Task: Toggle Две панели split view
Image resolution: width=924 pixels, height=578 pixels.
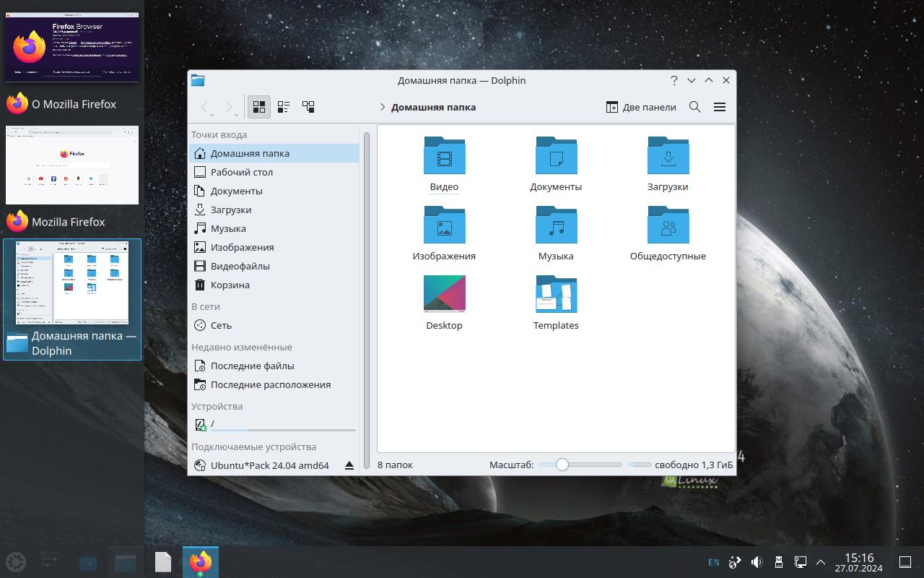Action: pos(641,107)
